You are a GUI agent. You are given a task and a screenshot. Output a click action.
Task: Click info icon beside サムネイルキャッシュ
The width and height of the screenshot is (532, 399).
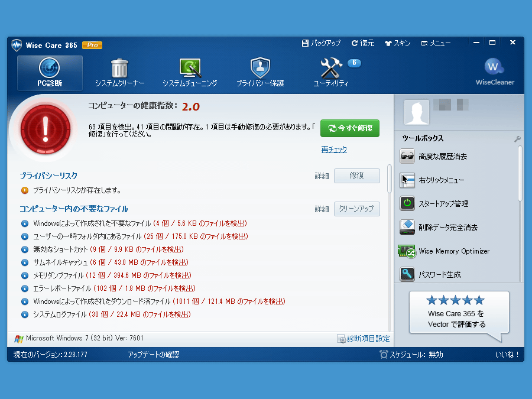point(25,262)
